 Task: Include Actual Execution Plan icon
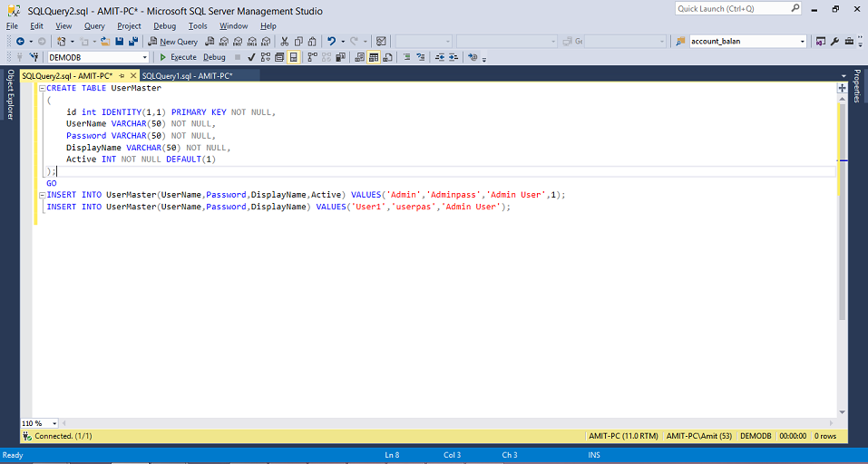click(x=312, y=57)
